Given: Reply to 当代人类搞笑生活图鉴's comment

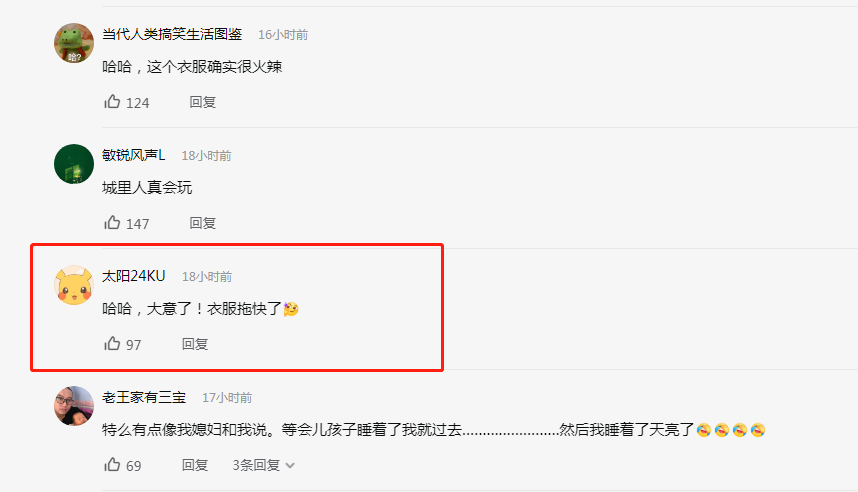Looking at the screenshot, I should pyautogui.click(x=202, y=102).
